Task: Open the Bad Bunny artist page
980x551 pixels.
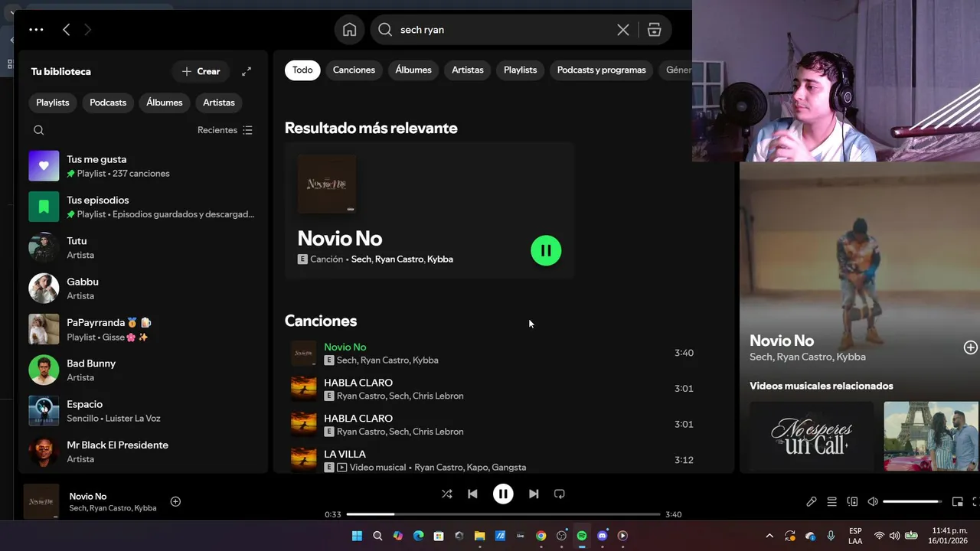Action: click(143, 370)
